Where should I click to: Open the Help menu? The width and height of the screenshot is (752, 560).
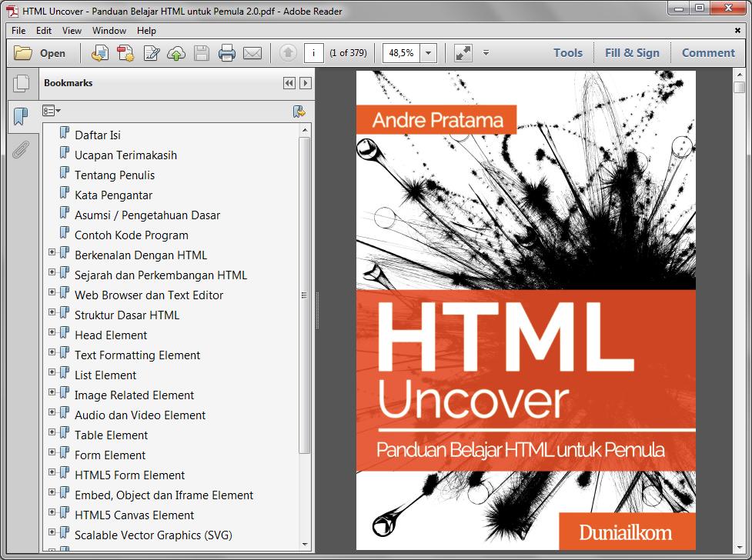click(146, 30)
